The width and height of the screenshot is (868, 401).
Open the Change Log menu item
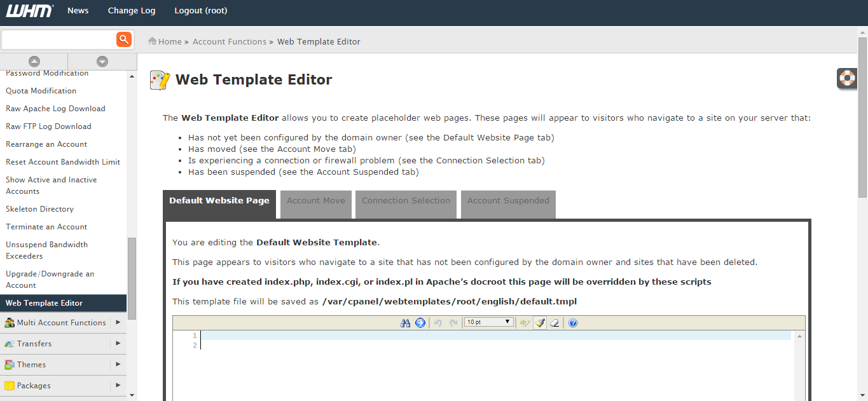coord(132,11)
